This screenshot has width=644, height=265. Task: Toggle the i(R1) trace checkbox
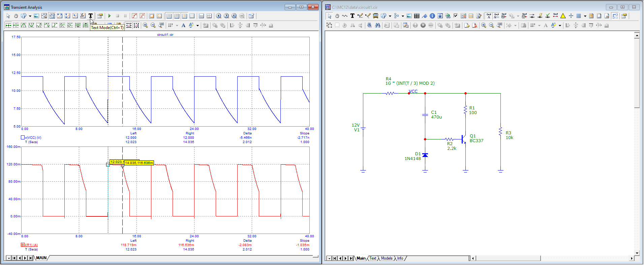click(x=23, y=245)
